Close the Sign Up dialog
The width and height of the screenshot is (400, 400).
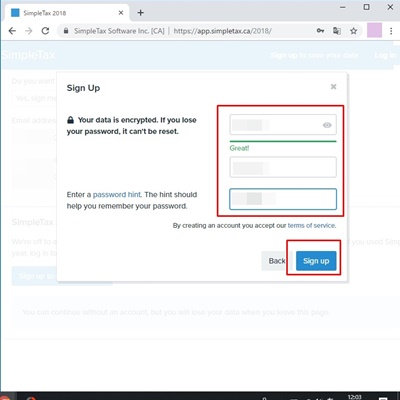(333, 87)
